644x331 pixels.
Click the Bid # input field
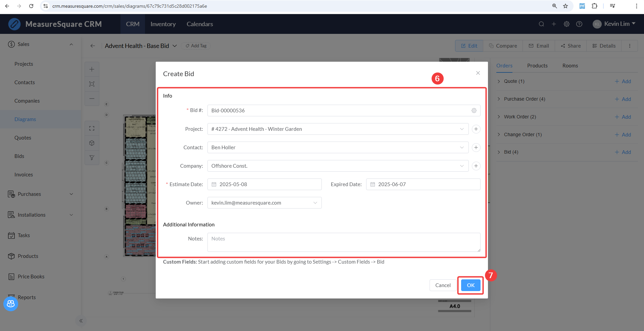[x=344, y=111]
